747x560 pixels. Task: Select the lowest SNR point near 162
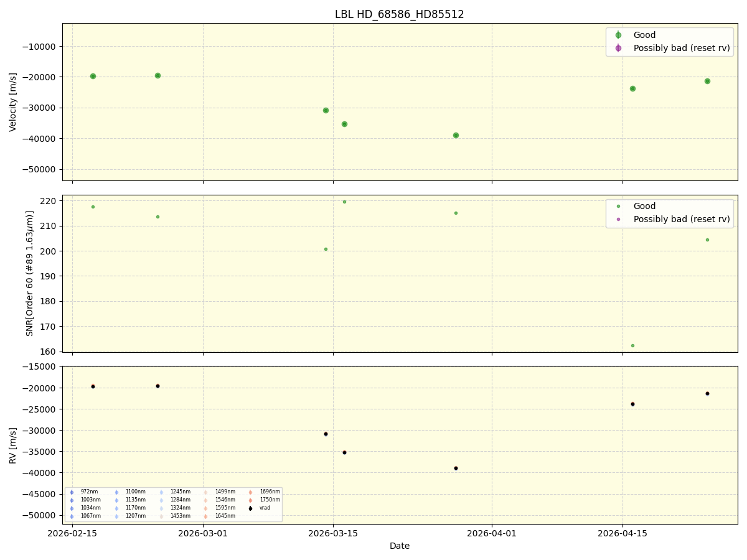pos(632,345)
